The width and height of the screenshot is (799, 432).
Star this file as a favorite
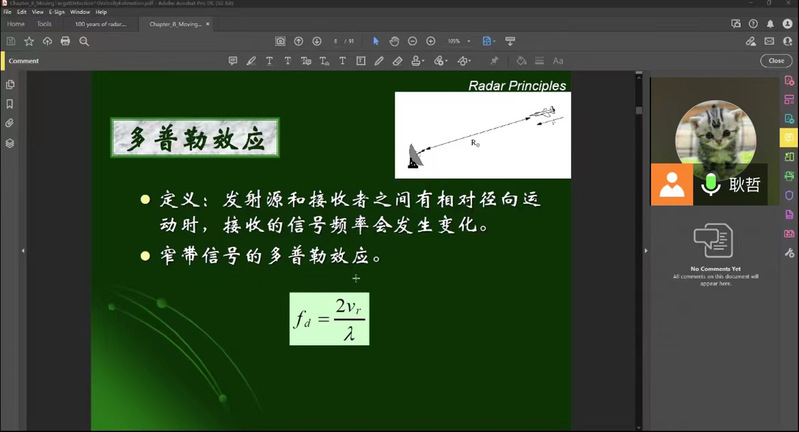click(29, 41)
